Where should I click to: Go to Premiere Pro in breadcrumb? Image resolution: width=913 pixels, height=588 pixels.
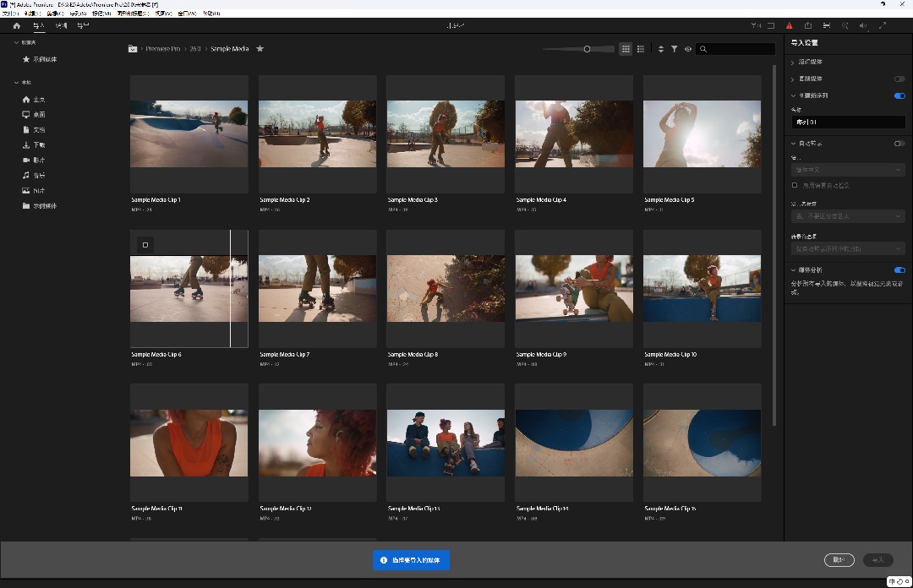point(162,49)
